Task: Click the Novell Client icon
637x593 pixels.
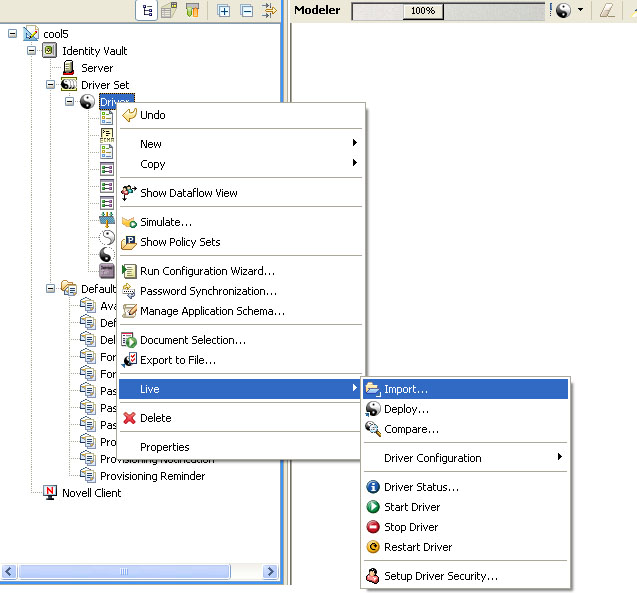Action: click(50, 493)
